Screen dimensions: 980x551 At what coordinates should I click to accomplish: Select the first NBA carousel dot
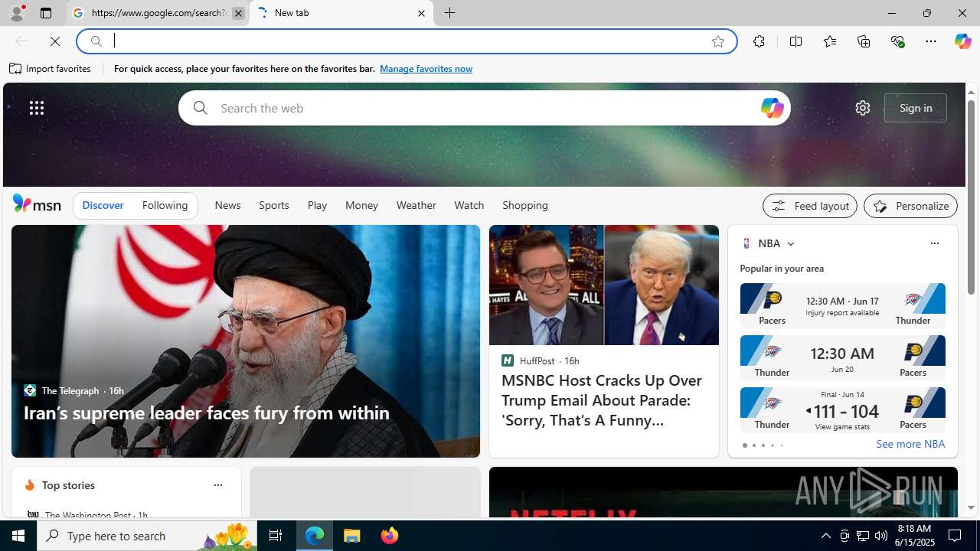(x=744, y=445)
